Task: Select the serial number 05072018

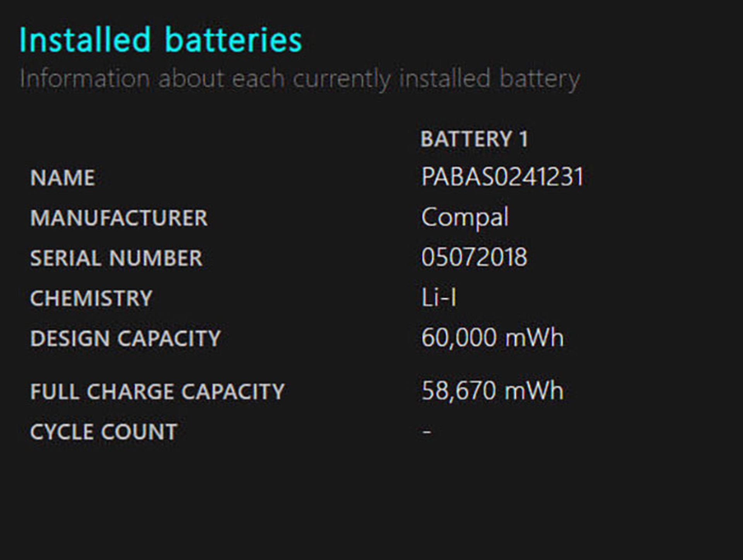Action: tap(474, 257)
